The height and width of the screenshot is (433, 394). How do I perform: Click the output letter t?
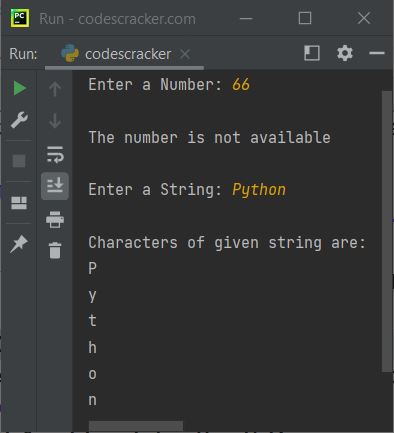[x=93, y=321]
